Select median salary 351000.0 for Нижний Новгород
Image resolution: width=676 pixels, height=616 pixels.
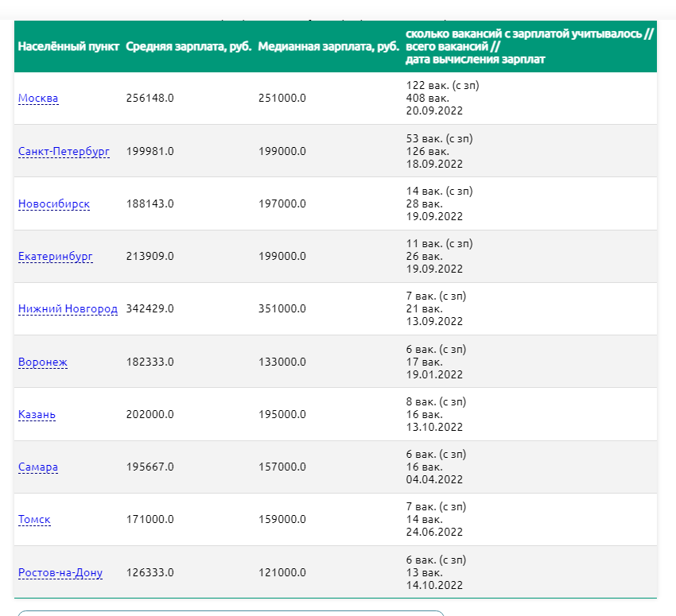tap(282, 309)
